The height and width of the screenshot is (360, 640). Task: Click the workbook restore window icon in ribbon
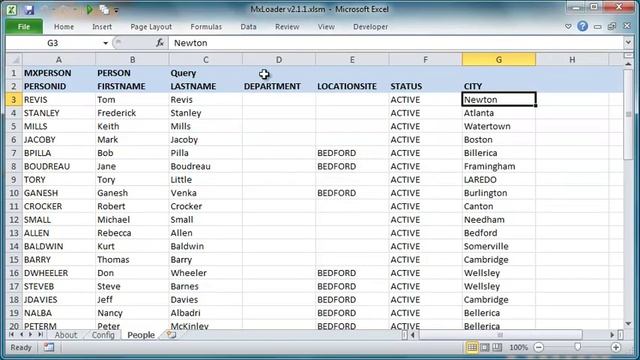[612, 27]
